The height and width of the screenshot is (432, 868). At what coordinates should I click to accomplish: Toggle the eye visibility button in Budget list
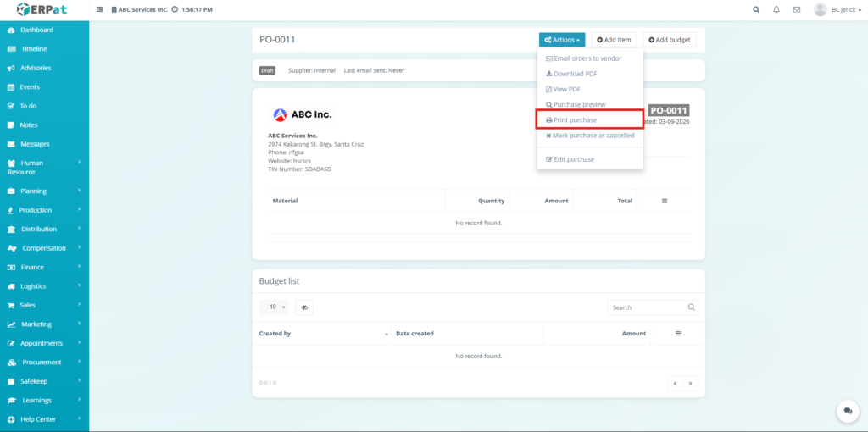304,307
